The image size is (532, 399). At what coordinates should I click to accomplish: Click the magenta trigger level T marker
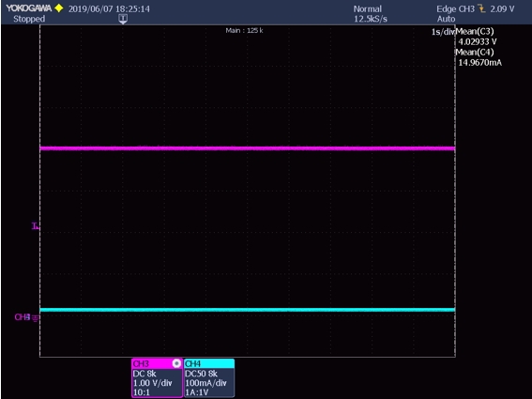click(36, 226)
